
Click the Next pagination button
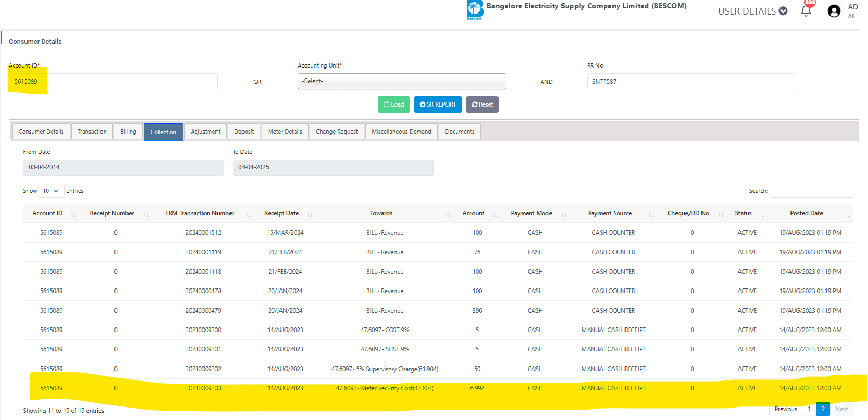pyautogui.click(x=841, y=409)
